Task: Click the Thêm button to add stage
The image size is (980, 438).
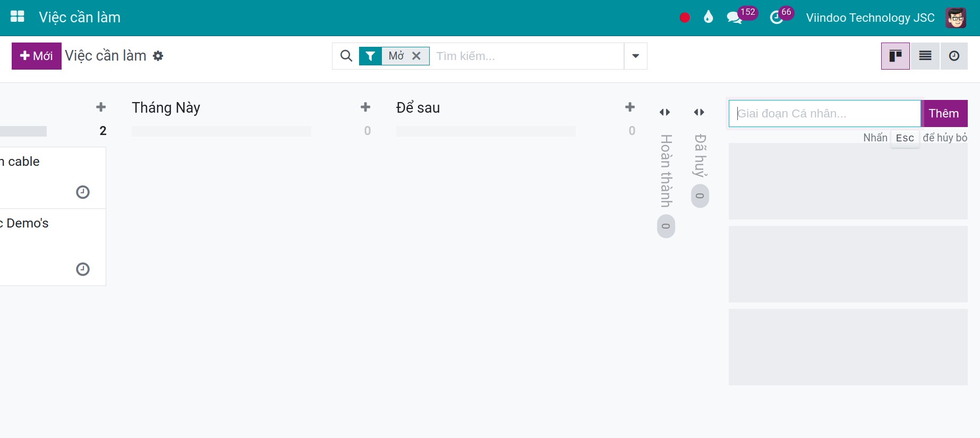Action: [x=944, y=113]
